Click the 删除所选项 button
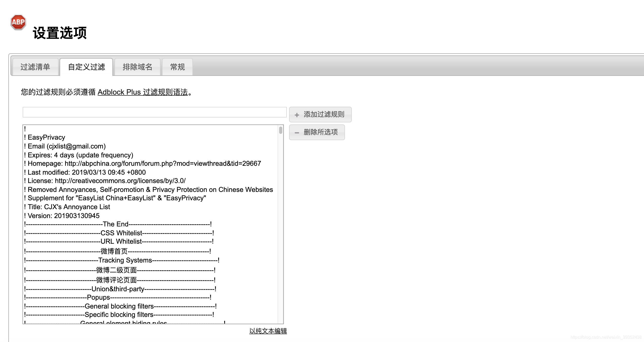Viewport: 644px width, 342px height. tap(317, 132)
